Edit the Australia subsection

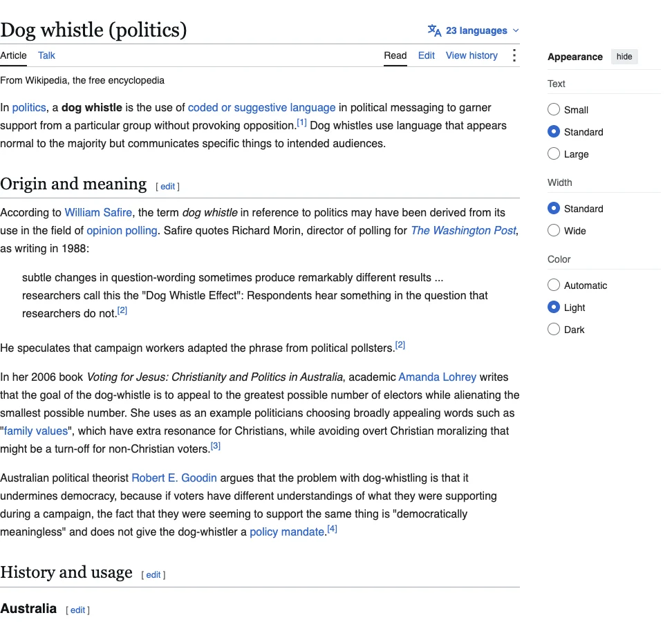(x=77, y=610)
